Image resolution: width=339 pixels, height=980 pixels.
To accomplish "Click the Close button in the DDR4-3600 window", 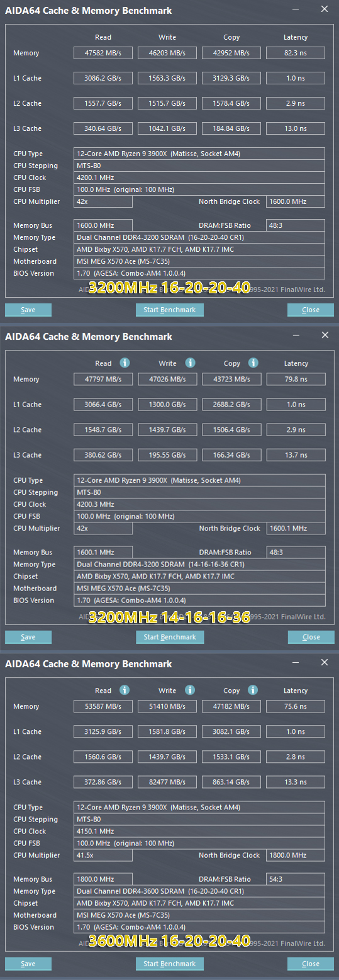I will (311, 964).
